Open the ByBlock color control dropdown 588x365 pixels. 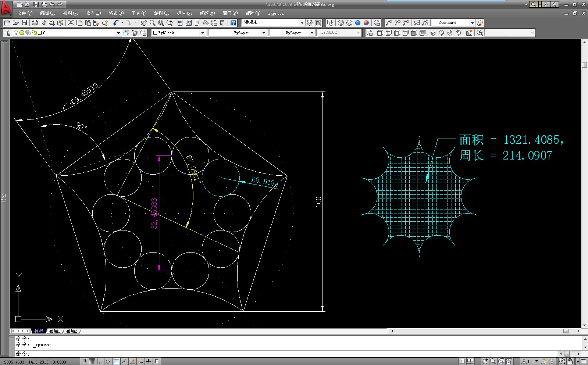pyautogui.click(x=203, y=33)
